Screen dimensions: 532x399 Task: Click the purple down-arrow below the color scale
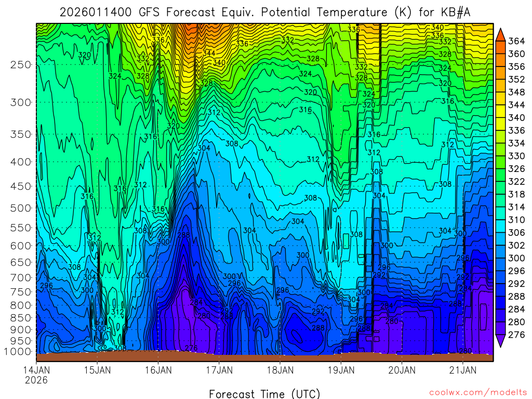502,342
